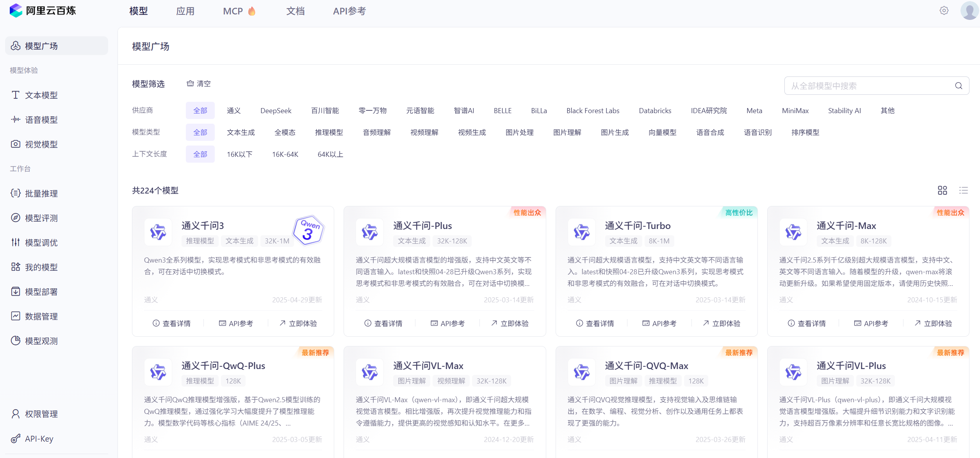This screenshot has height=458, width=980.
Task: Click the MCP flame icon
Action: coord(252,11)
